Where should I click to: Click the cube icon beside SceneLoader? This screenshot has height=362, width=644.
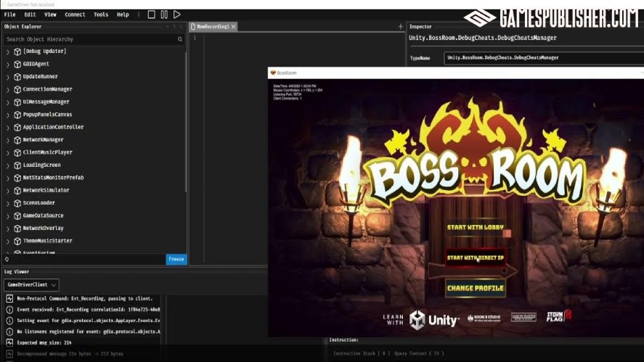coord(17,203)
